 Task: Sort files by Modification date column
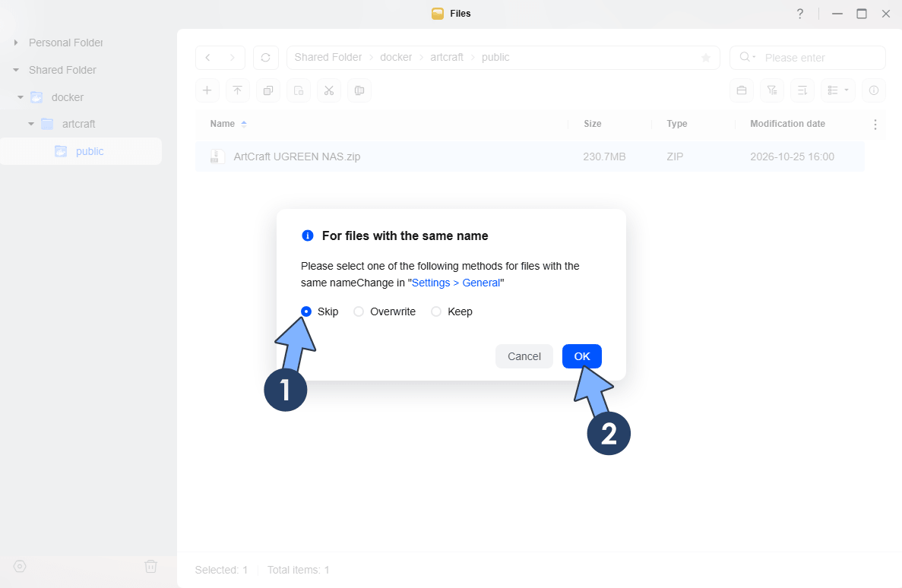click(787, 124)
